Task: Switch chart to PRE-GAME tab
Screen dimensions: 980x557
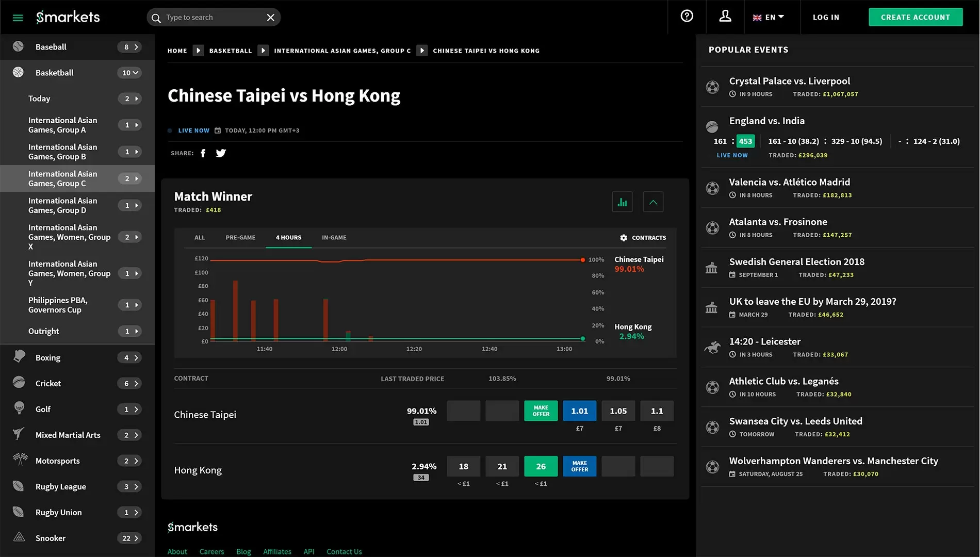Action: pos(240,238)
